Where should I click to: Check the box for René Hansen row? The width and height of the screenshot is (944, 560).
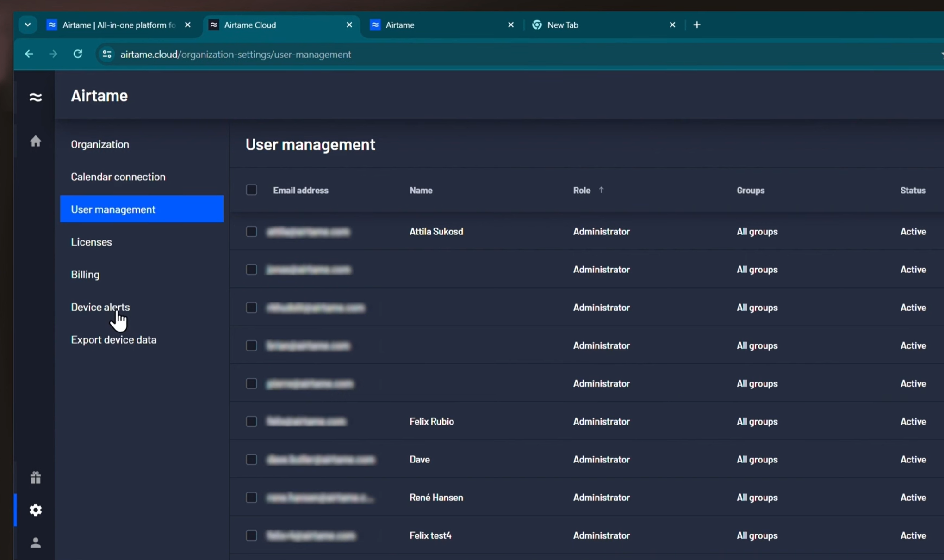tap(251, 497)
